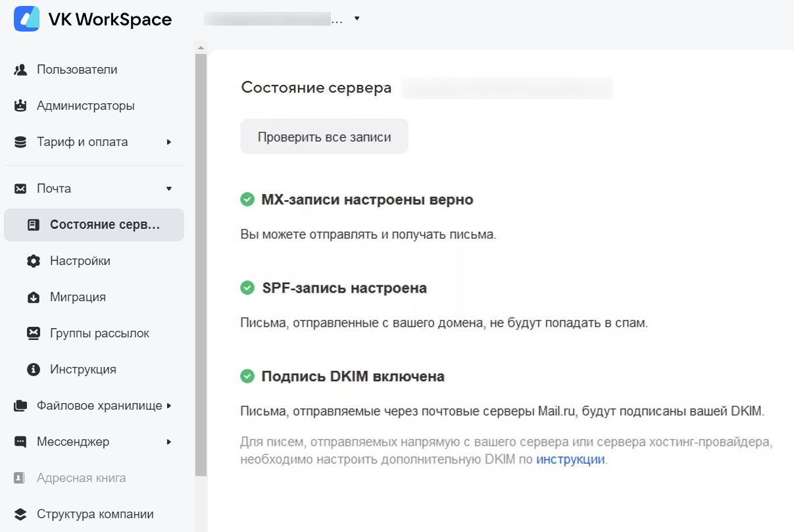Viewport: 794px width, 532px height.
Task: Click the Мессенджер chat bubble icon
Action: [20, 442]
